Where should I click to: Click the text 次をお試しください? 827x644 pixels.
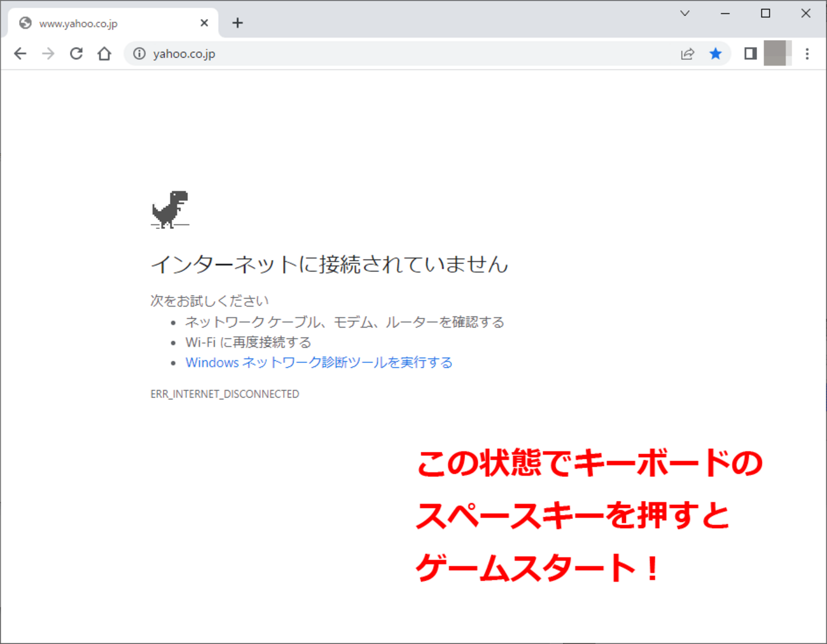point(209,301)
